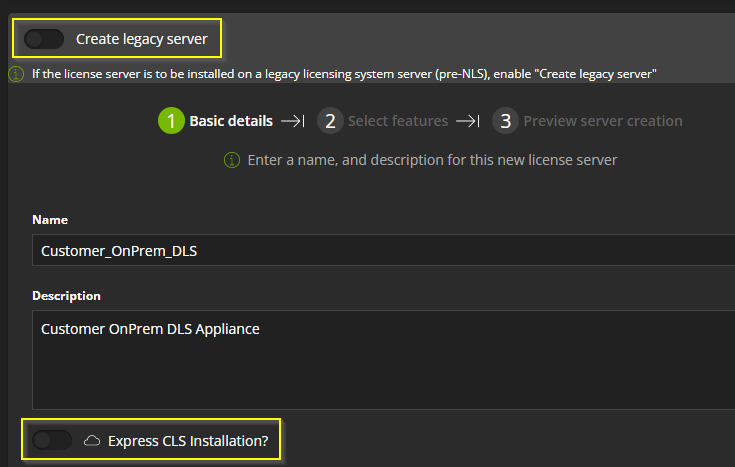Click the Create legacy server label
The height and width of the screenshot is (467, 735).
pos(142,39)
